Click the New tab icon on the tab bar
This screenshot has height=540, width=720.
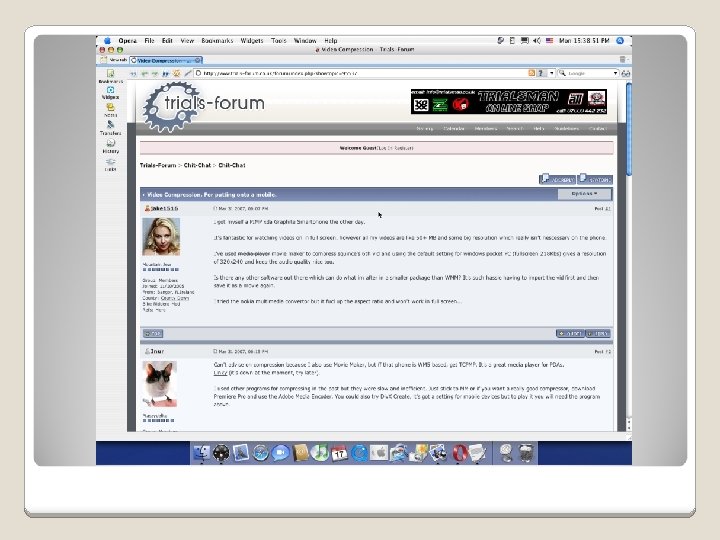pos(104,60)
